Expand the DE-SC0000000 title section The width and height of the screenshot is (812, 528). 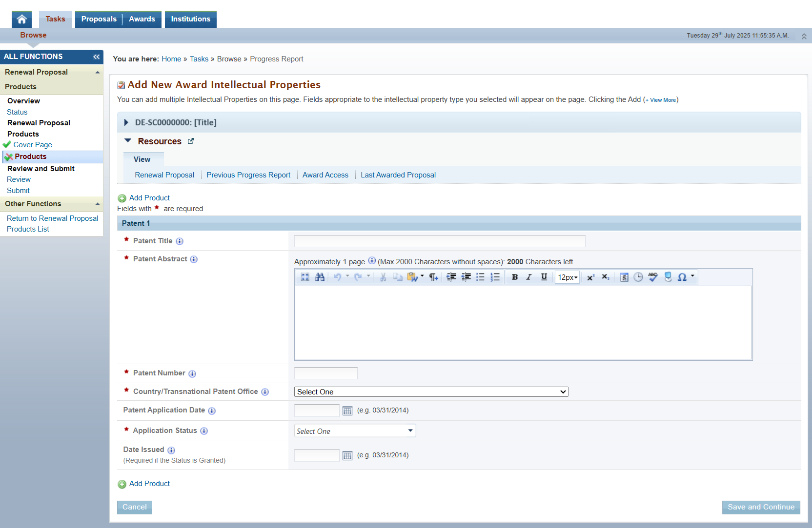click(126, 122)
